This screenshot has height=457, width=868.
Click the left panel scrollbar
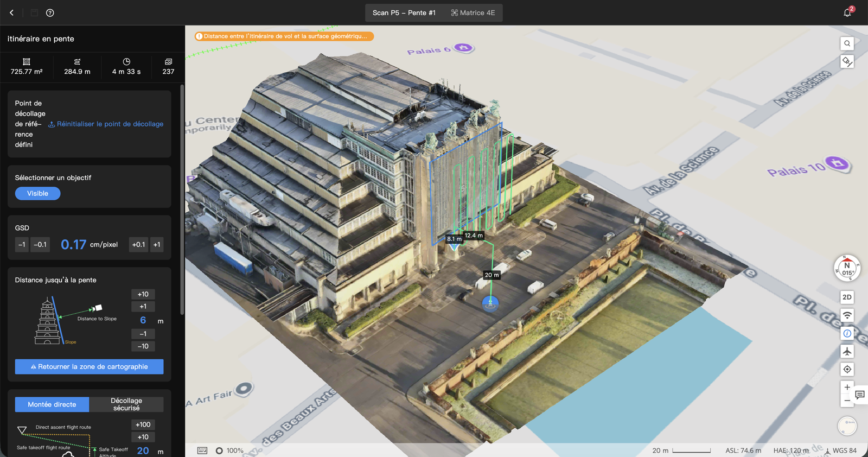(x=182, y=200)
